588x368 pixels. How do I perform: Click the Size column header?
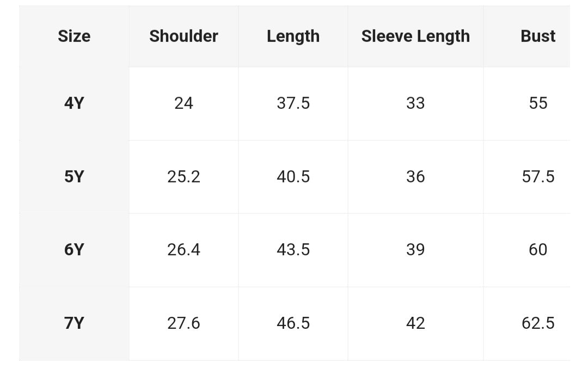click(x=74, y=36)
